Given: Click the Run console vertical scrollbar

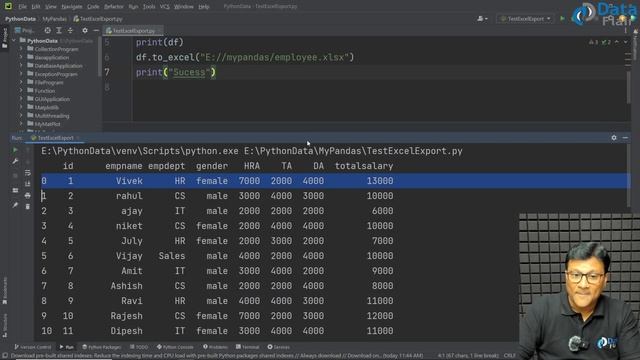Looking at the screenshot, I should point(628,176).
